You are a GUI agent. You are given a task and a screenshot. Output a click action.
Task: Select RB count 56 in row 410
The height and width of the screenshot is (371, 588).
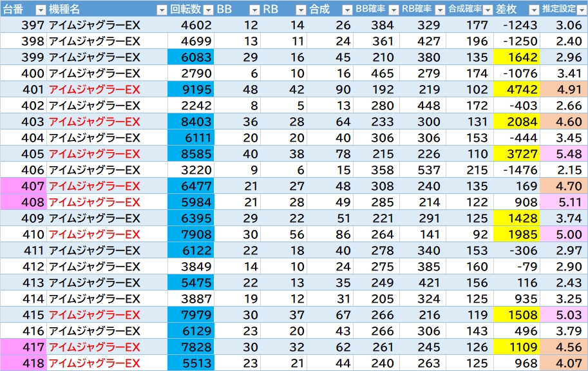tap(283, 234)
